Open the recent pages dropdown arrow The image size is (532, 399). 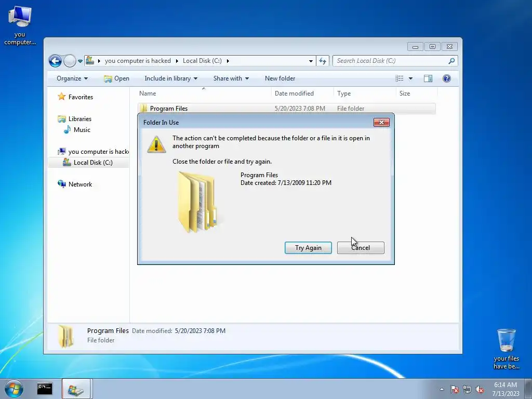tap(80, 61)
